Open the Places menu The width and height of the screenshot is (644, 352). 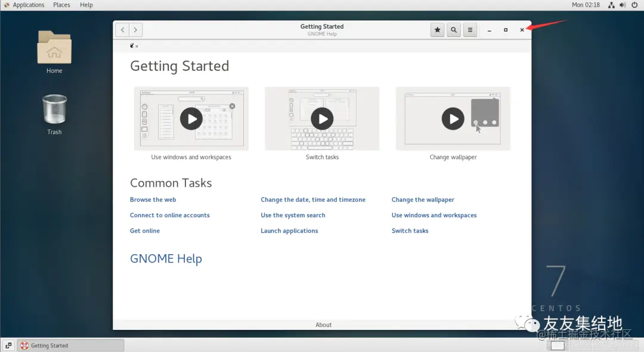pos(61,5)
